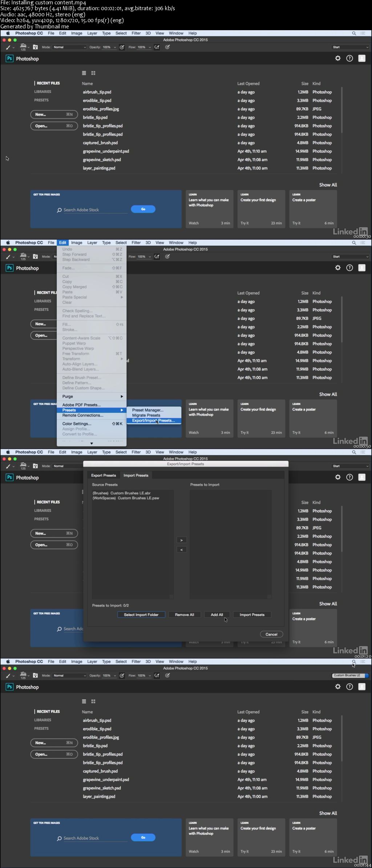Enable airbrush icon in 00:01:44 frame
Image resolution: width=372 pixels, height=868 pixels.
(157, 675)
